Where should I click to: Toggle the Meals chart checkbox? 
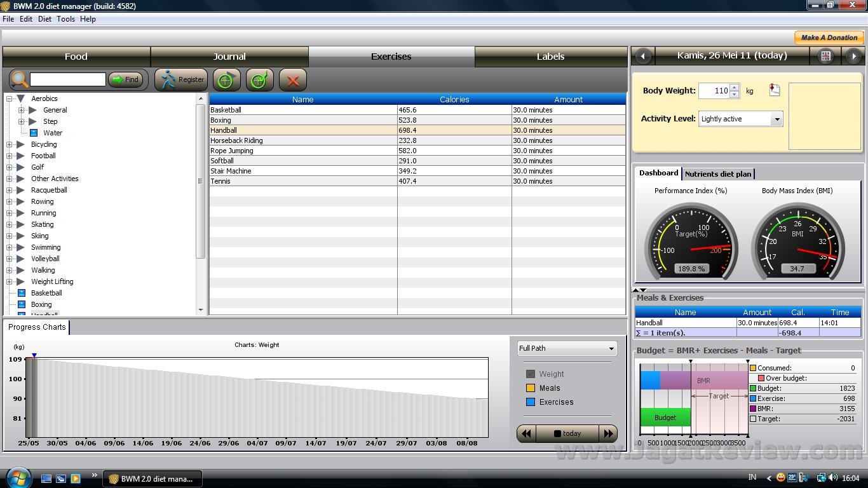[531, 388]
